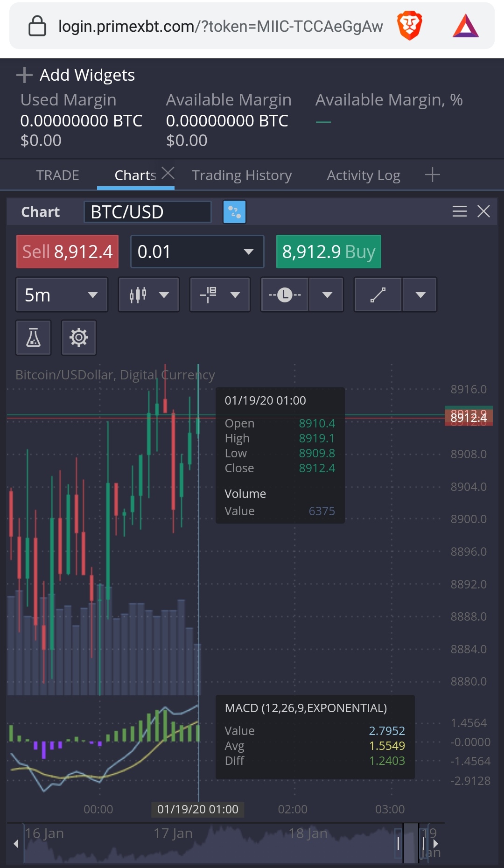Switch to the Trading History tab
Image resolution: width=504 pixels, height=868 pixels.
pyautogui.click(x=242, y=175)
